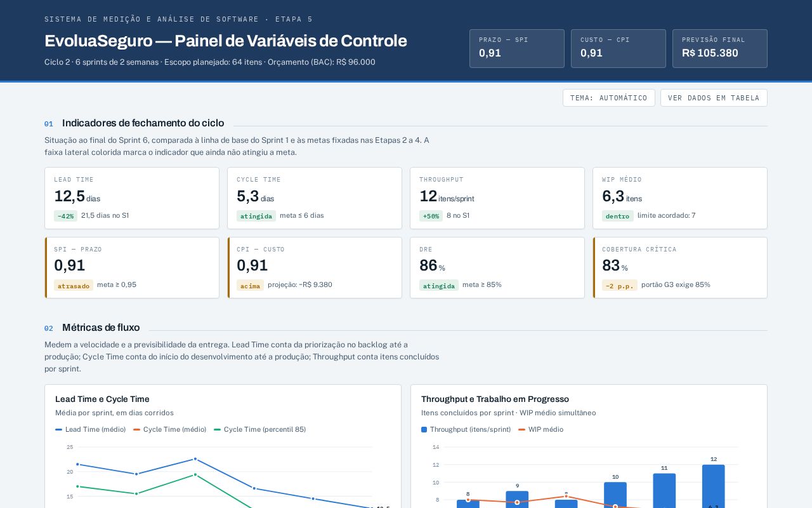812x508 pixels.
Task: Toggle the "WIP médio" legend series in the chart
Action: 541,429
